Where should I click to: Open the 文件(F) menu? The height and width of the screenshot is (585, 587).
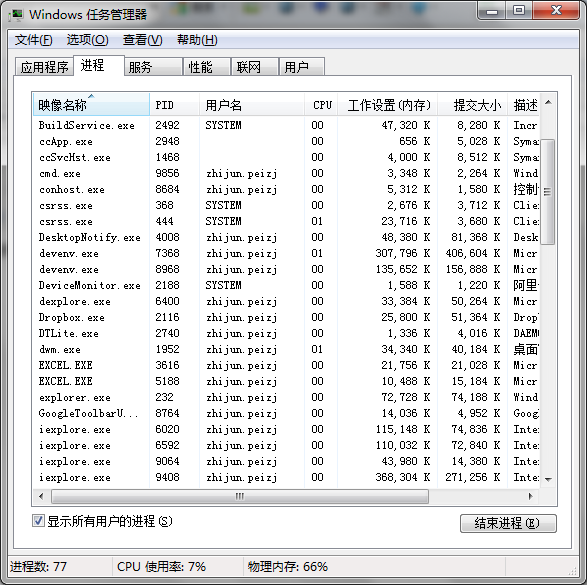[x=33, y=40]
